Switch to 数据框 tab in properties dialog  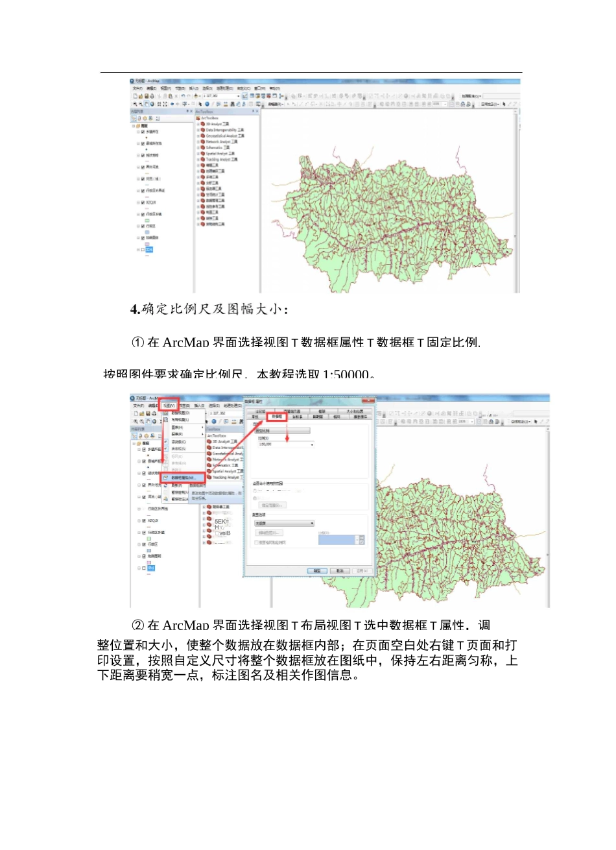coord(277,417)
